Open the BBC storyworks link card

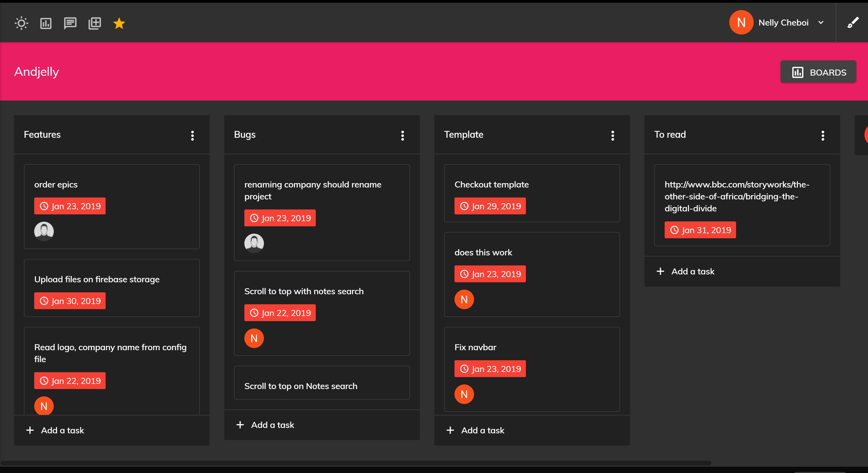point(736,196)
